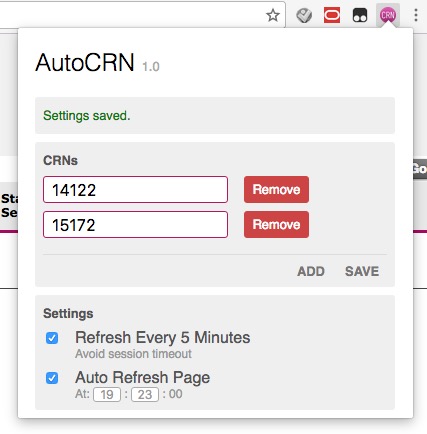Focus the CRN field containing 15172
The image size is (427, 434).
point(135,225)
